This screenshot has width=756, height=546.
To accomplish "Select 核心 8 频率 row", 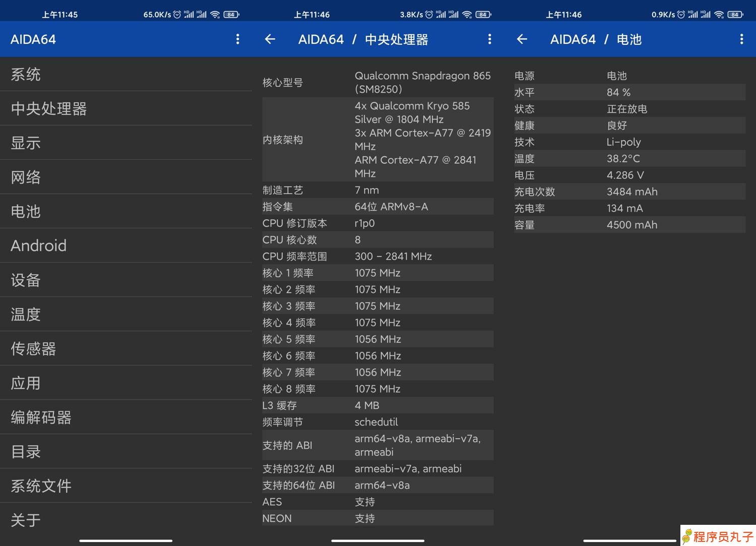I will pos(377,389).
